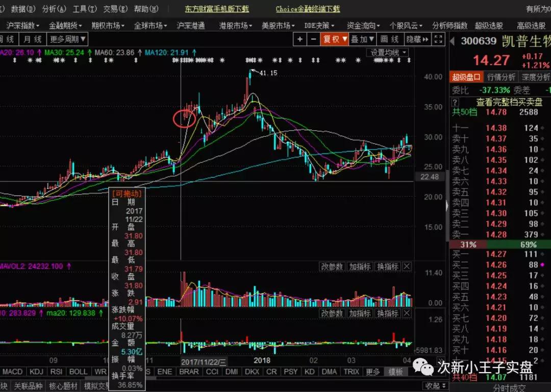Collapse the right quote panel arrow
The height and width of the screenshot is (392, 551).
pos(447,205)
